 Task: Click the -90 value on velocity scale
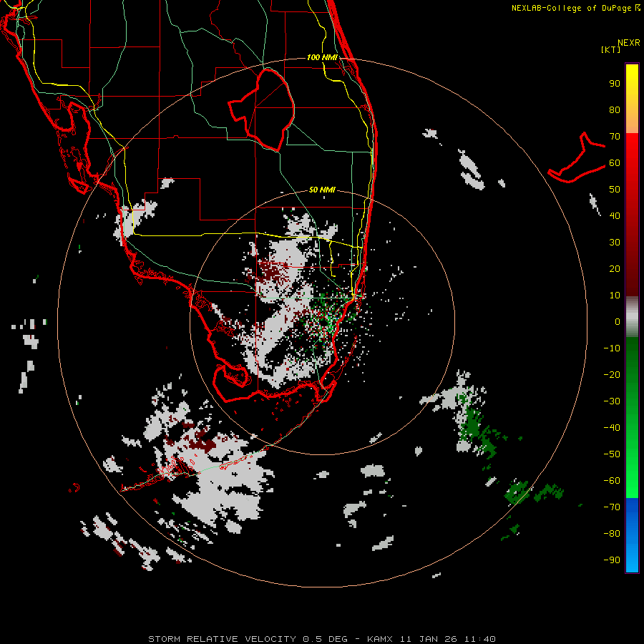coord(612,560)
